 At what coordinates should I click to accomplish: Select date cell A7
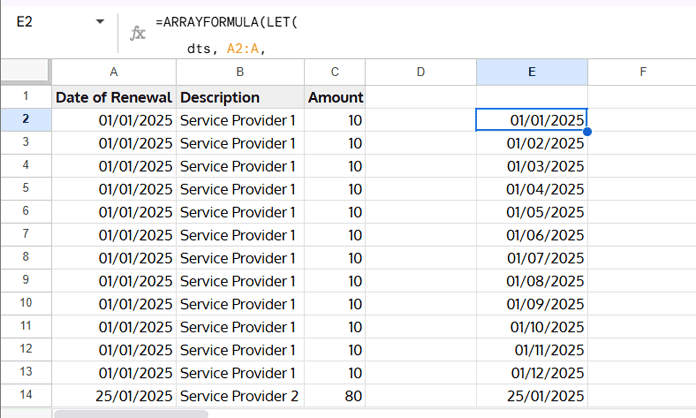pos(114,235)
